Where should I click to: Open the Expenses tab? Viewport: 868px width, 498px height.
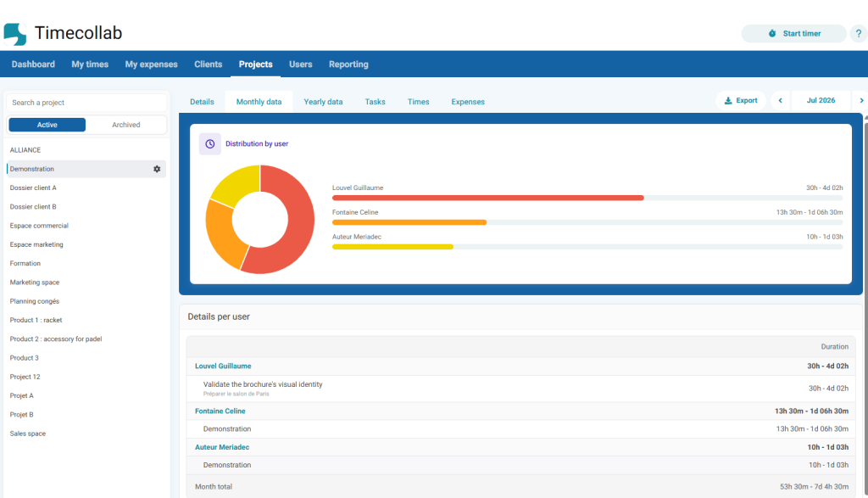coord(468,102)
